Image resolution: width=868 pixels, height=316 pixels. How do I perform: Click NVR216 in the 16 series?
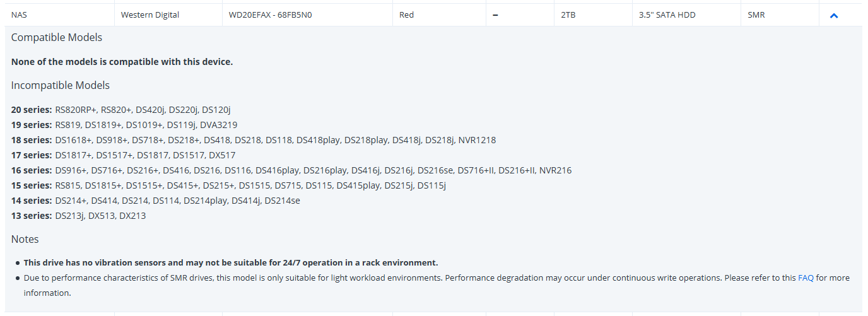[555, 170]
